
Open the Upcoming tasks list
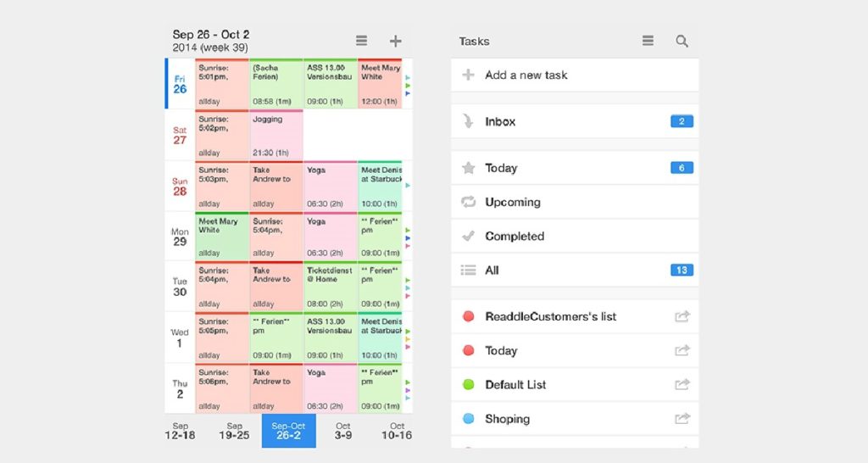(x=512, y=203)
